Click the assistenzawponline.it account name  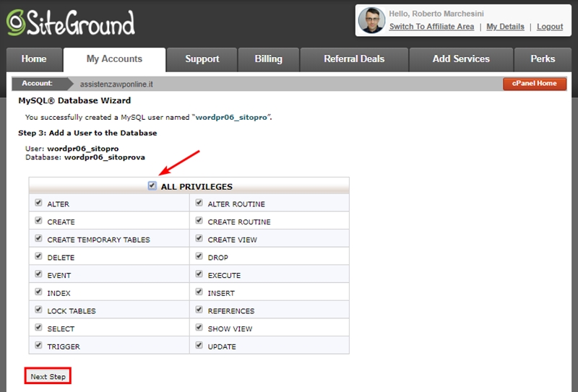pos(116,84)
